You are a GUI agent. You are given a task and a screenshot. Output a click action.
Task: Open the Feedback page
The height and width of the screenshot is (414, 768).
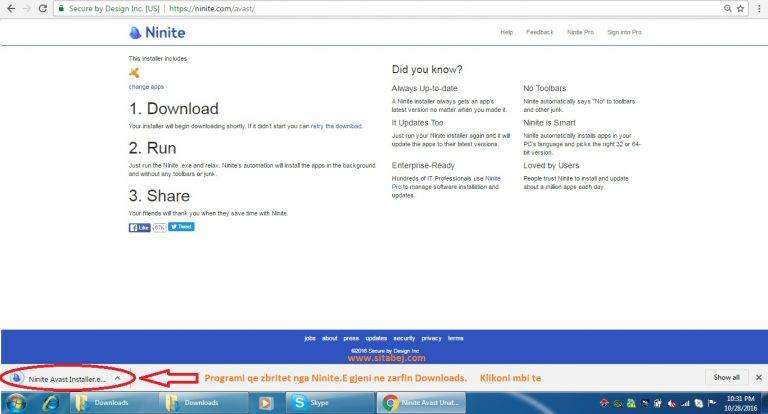click(x=540, y=32)
